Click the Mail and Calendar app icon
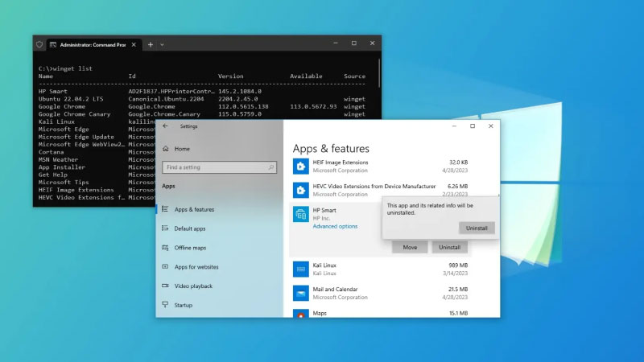Screen dimensions: 644x362 tap(299, 293)
